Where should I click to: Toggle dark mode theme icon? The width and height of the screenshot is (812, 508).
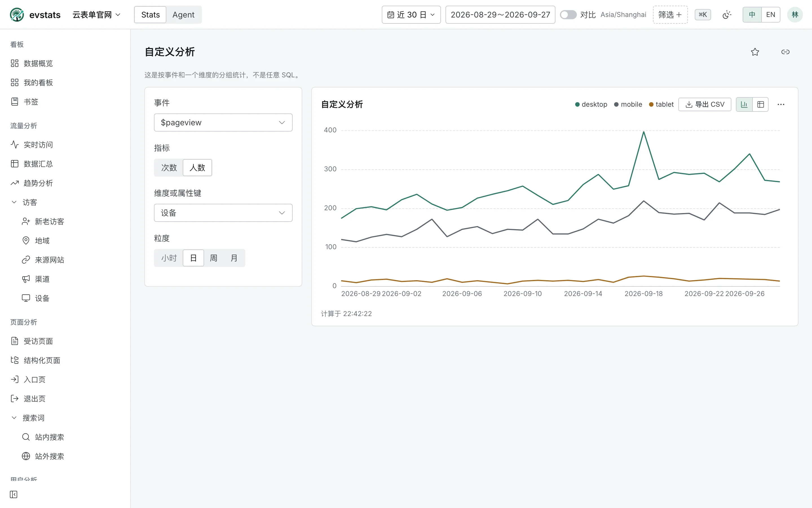(x=727, y=15)
